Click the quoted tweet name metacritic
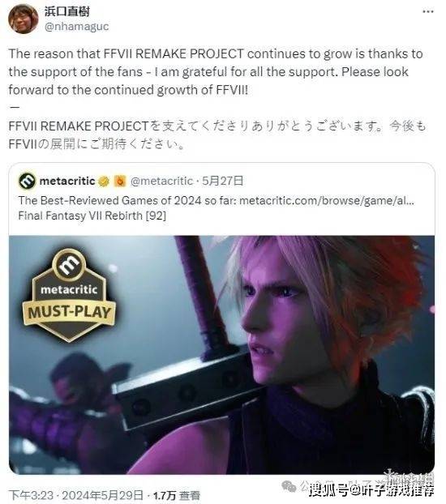Viewport: 446px width, 504px height. 67,181
